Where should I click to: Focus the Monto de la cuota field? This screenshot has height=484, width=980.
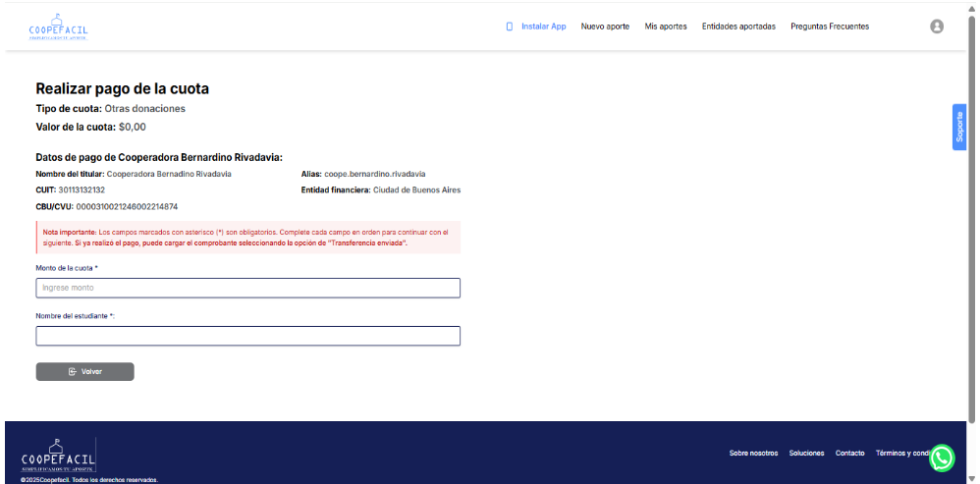[247, 288]
